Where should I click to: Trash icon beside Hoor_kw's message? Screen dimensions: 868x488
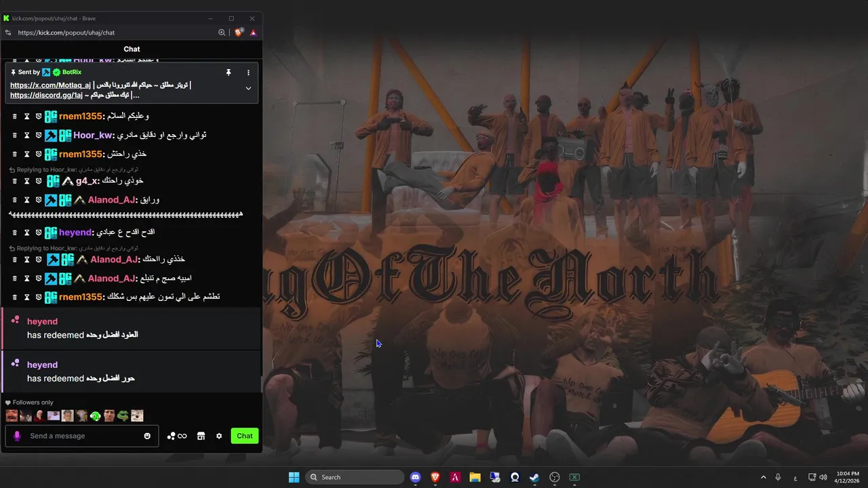(15, 136)
